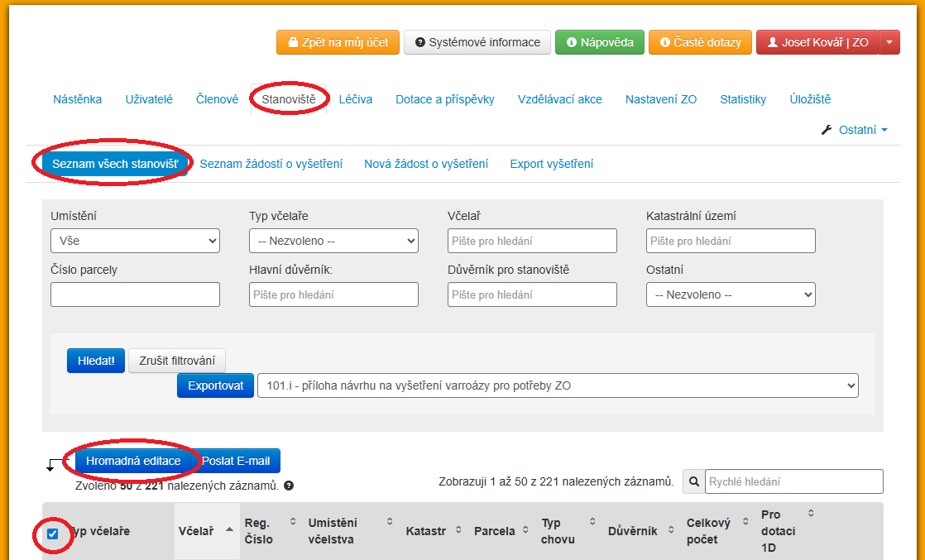Screen dimensions: 925x560
Task: Expand the Typ včelaře dropdown
Action: (x=333, y=242)
